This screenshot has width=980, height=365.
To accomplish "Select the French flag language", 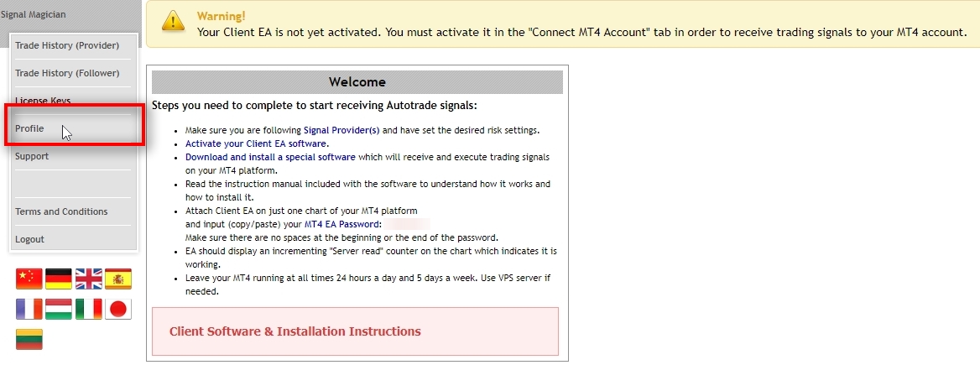I will 29,309.
